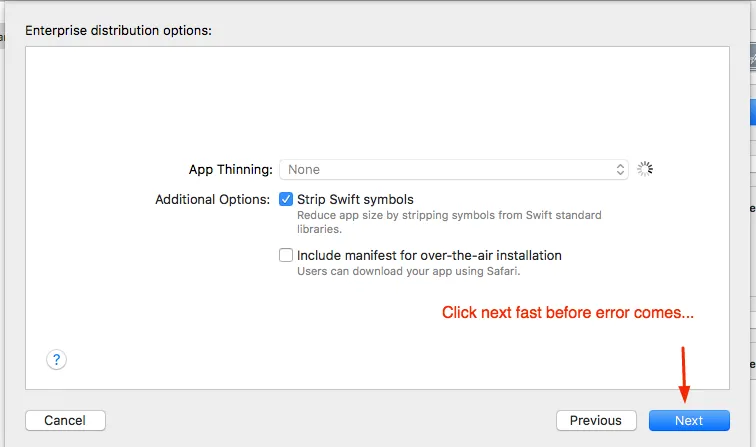
Task: Click the red 'Click next fast' annotation text
Action: click(567, 313)
